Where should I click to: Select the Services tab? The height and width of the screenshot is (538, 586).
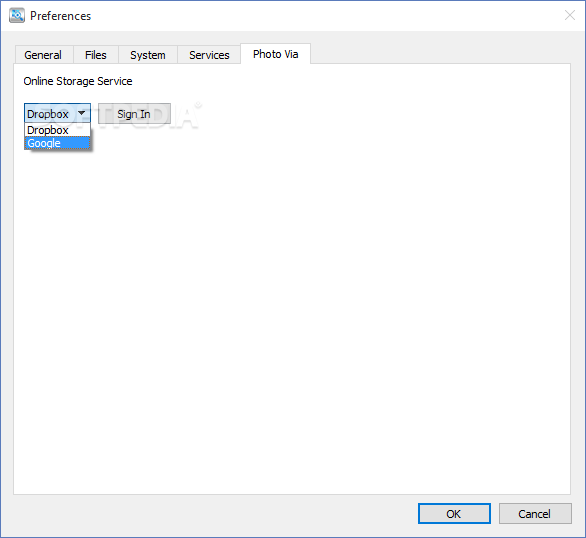pos(209,55)
